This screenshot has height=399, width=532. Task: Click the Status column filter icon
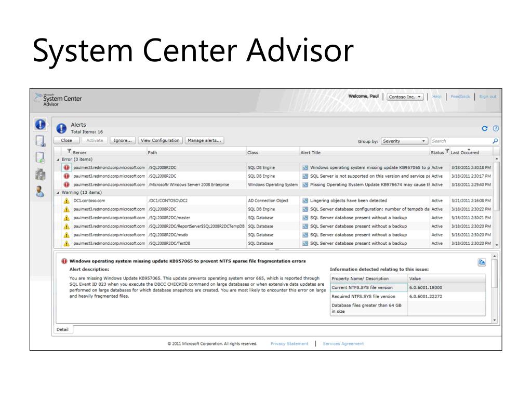pyautogui.click(x=447, y=151)
